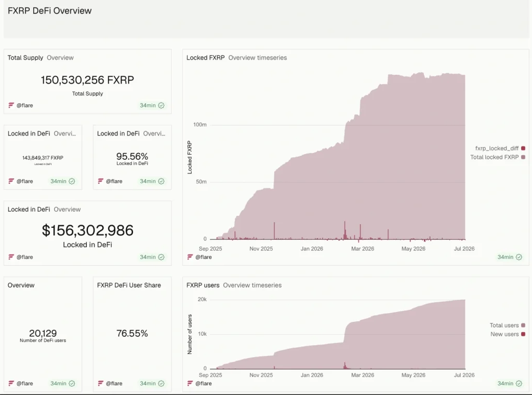Image resolution: width=532 pixels, height=395 pixels.
Task: Click the Locked FXRP chart title
Action: point(206,58)
